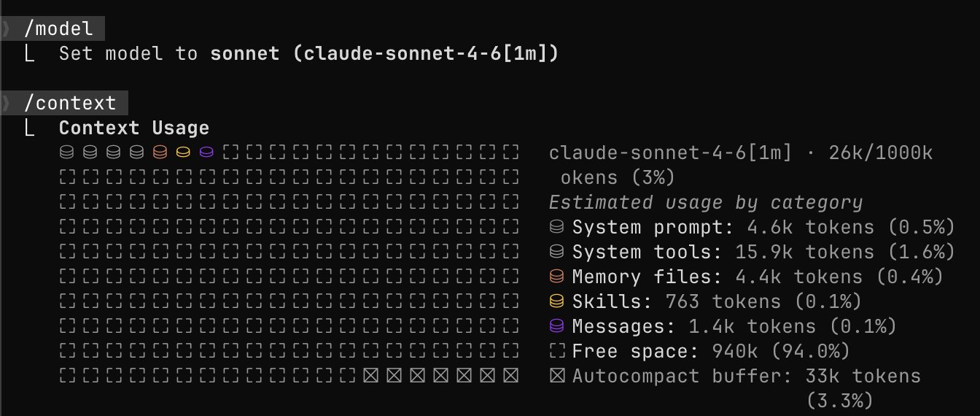Click the bold Context Usage heading
The height and width of the screenshot is (416, 980).
tap(134, 128)
